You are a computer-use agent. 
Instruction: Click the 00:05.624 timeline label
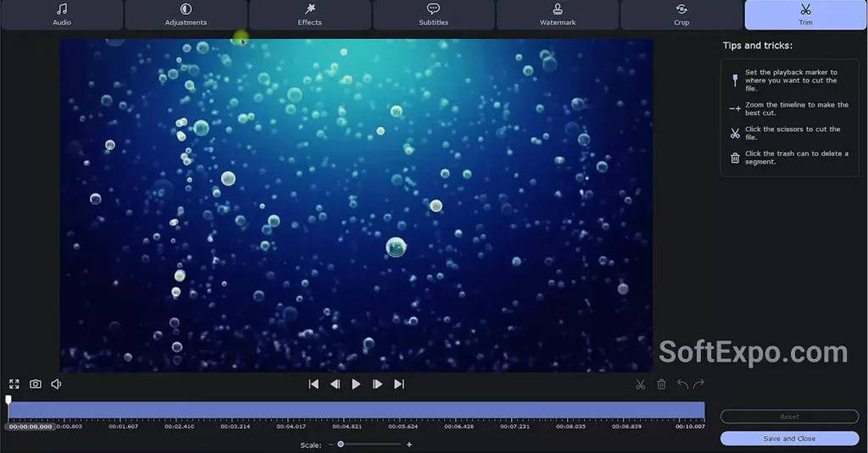click(x=403, y=427)
